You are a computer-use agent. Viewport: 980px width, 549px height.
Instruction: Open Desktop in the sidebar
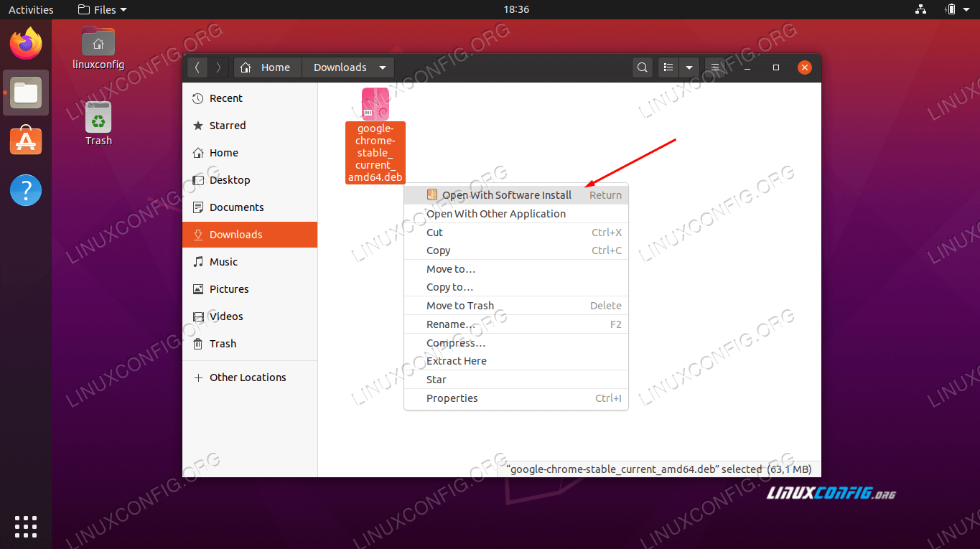[250, 180]
